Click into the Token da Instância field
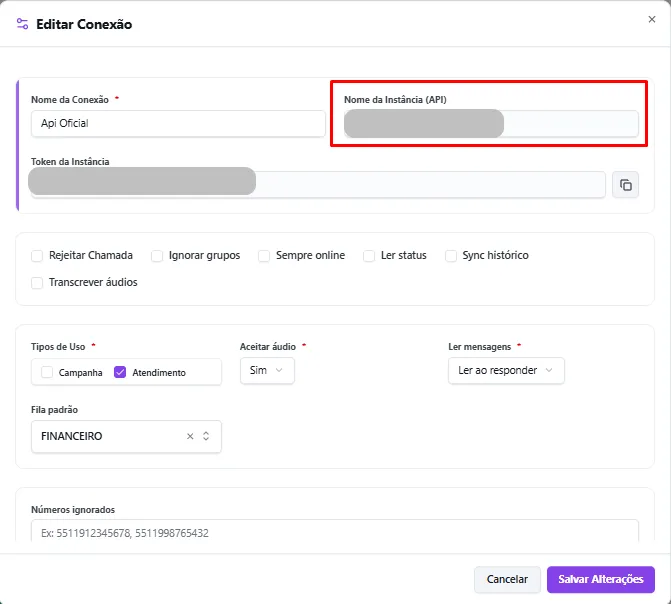Screen dimensions: 671x604 click(318, 184)
